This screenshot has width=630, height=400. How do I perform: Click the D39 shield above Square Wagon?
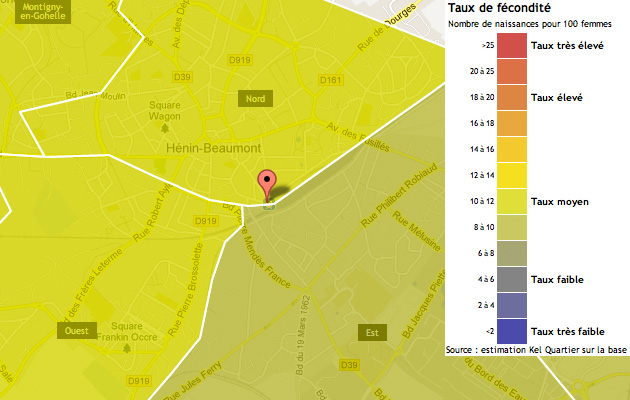coord(182,76)
